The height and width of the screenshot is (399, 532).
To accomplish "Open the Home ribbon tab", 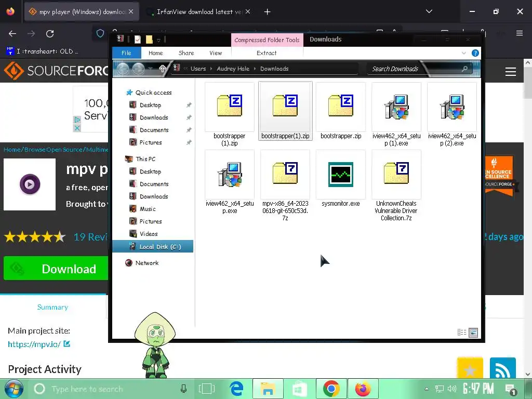I will [156, 53].
